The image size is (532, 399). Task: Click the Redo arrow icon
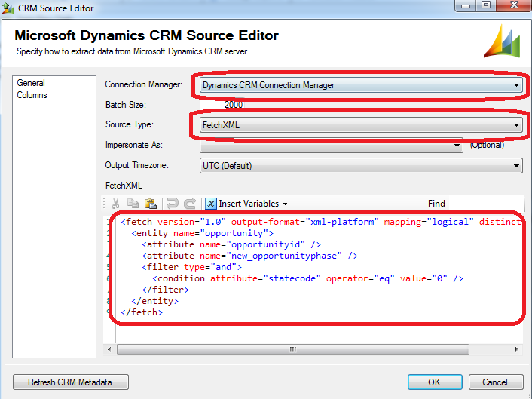click(x=190, y=204)
